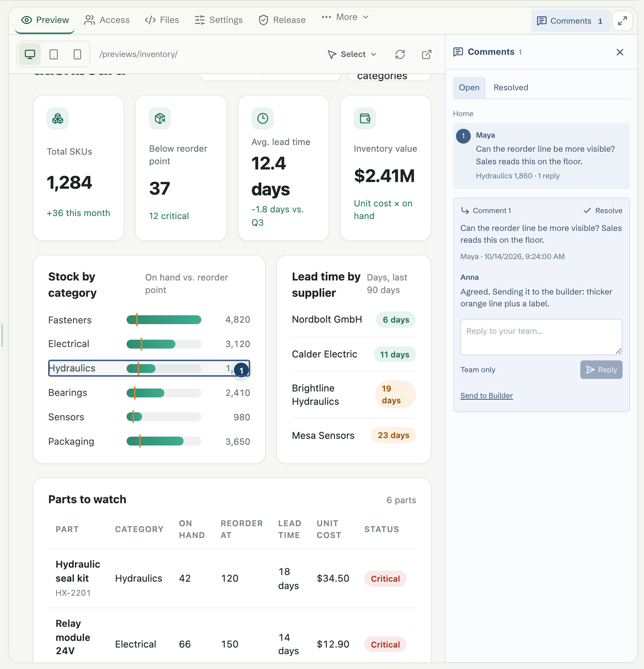Open the Files tab

click(162, 20)
